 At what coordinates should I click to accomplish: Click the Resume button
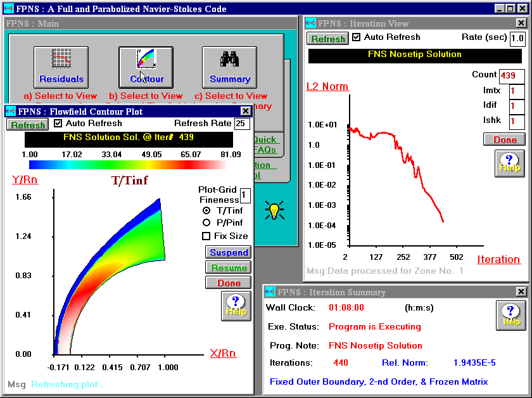(x=229, y=267)
